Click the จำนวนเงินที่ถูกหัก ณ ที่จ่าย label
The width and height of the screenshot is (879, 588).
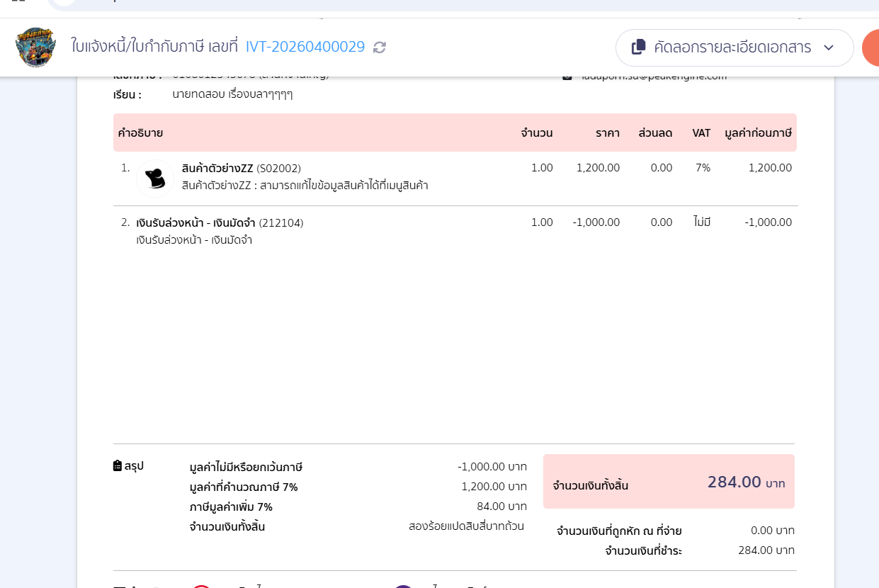(619, 531)
